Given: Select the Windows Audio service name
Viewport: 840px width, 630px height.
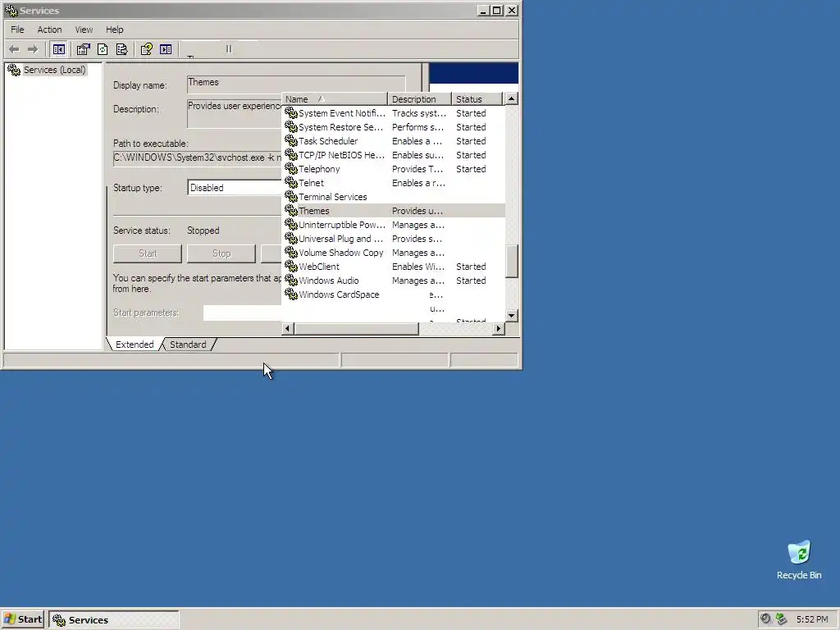Looking at the screenshot, I should 328,281.
